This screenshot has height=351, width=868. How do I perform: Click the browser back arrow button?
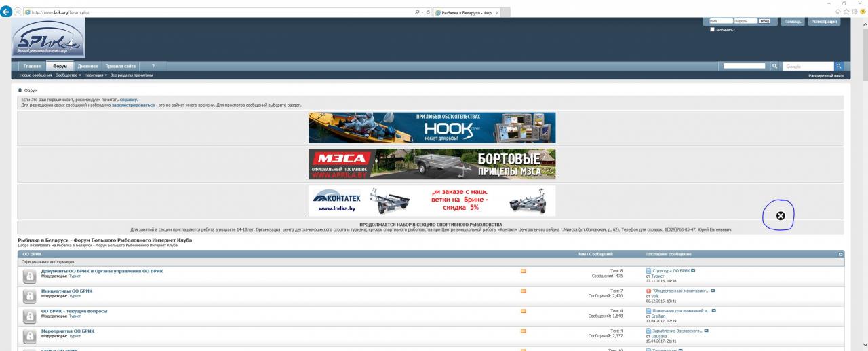pos(7,12)
